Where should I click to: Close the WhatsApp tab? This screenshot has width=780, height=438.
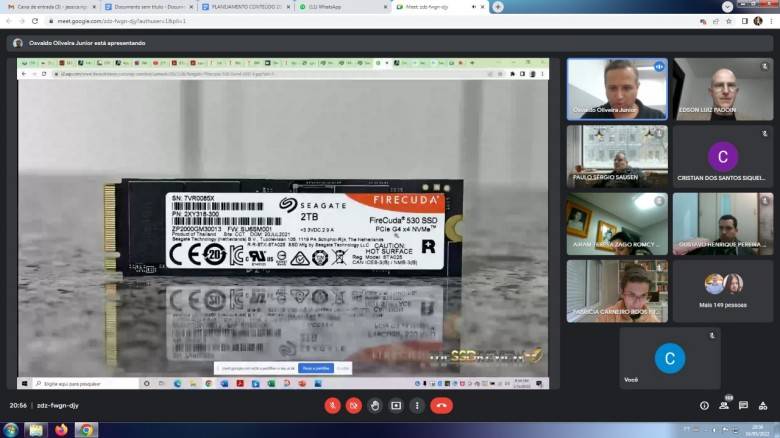point(386,7)
